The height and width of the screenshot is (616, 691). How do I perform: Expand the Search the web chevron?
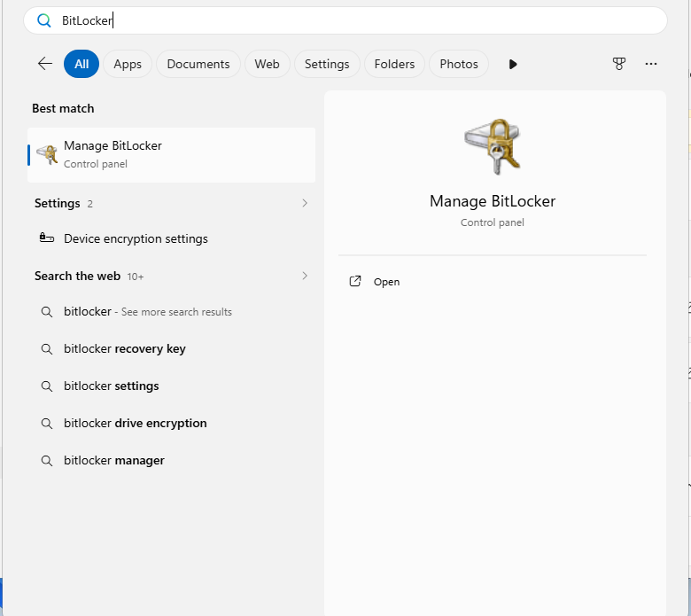click(x=305, y=276)
